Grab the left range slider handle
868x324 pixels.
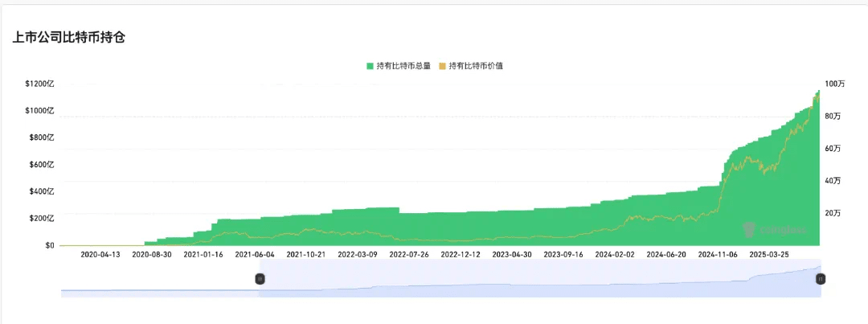click(x=260, y=279)
